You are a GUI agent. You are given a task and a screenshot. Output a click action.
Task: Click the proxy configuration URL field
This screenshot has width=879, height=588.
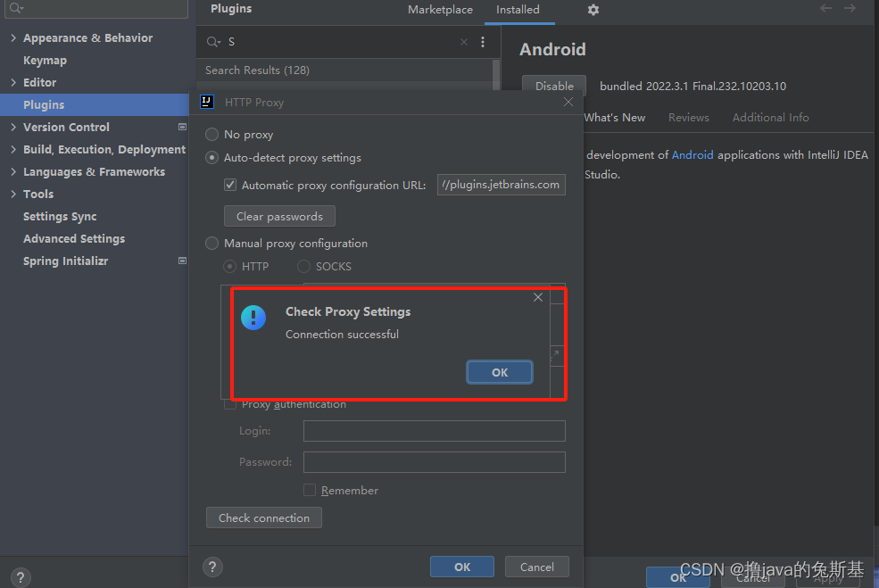click(x=502, y=185)
